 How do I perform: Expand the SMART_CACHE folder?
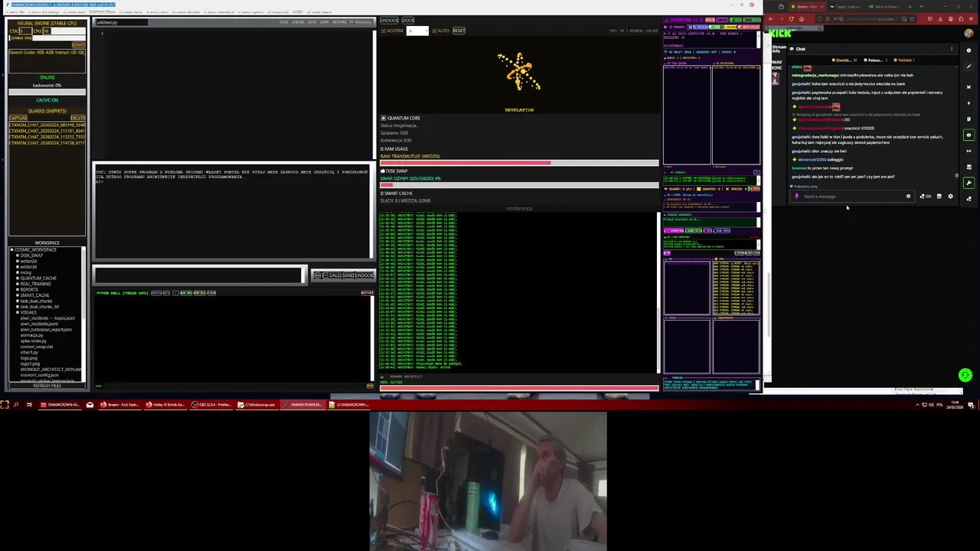click(18, 295)
